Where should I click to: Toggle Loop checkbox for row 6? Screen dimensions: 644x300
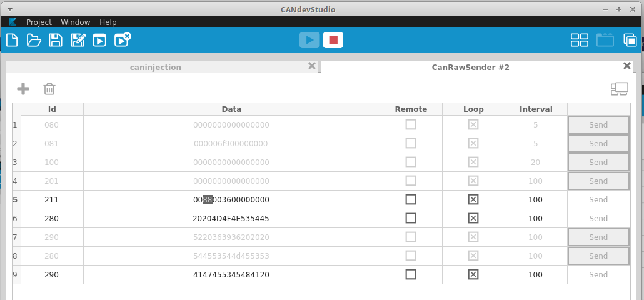click(x=473, y=218)
